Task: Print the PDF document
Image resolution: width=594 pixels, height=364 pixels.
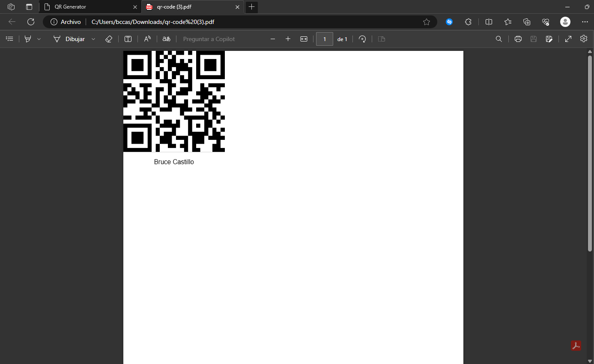Action: pos(518,39)
